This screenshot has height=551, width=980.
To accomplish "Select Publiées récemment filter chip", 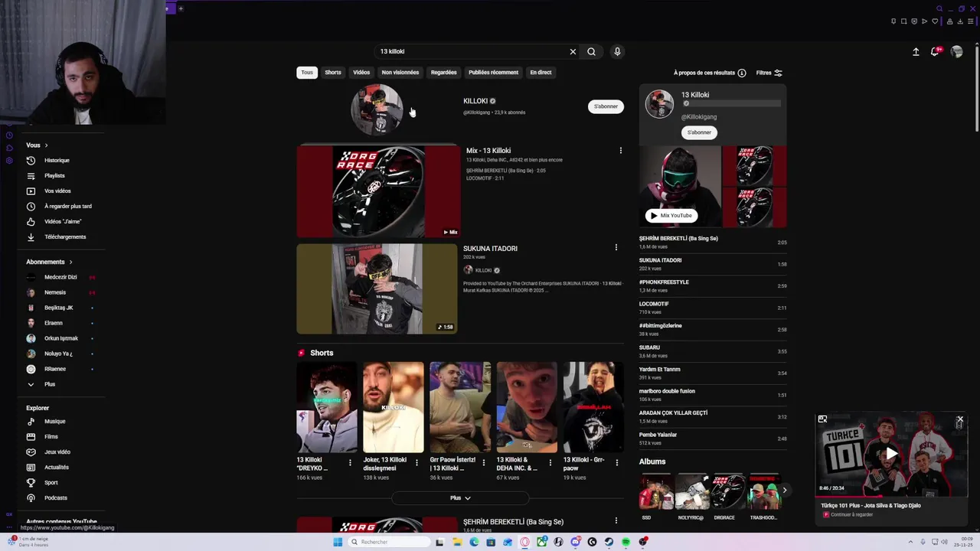I will click(494, 73).
